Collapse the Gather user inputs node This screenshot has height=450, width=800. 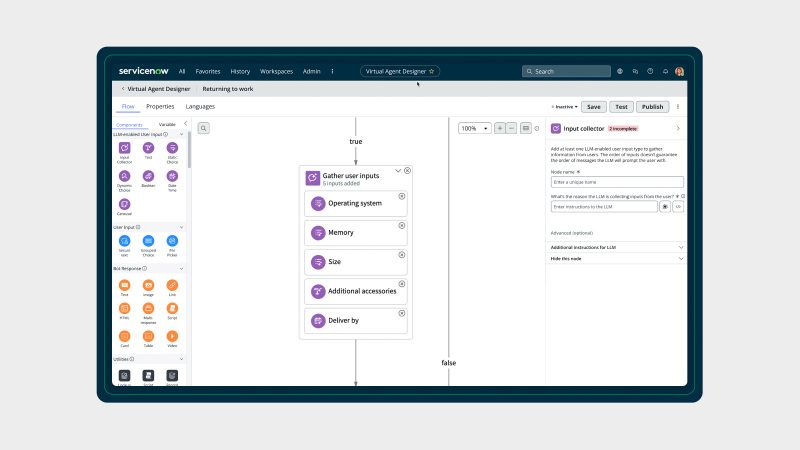(x=397, y=171)
